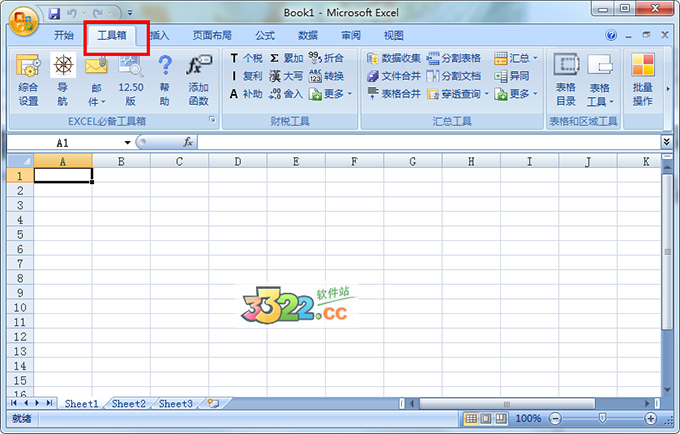The width and height of the screenshot is (680, 434).
Task: Click the 12.50版 version icon
Action: (131, 80)
